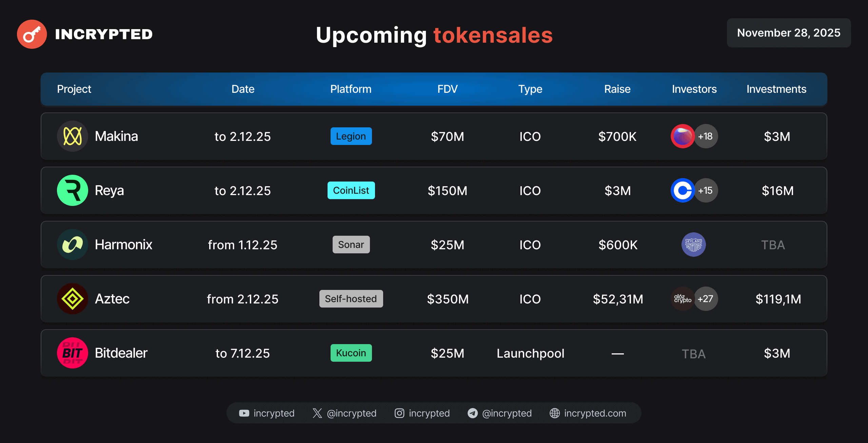The height and width of the screenshot is (443, 868).
Task: Click the Telegram icon in the footer
Action: pos(472,413)
